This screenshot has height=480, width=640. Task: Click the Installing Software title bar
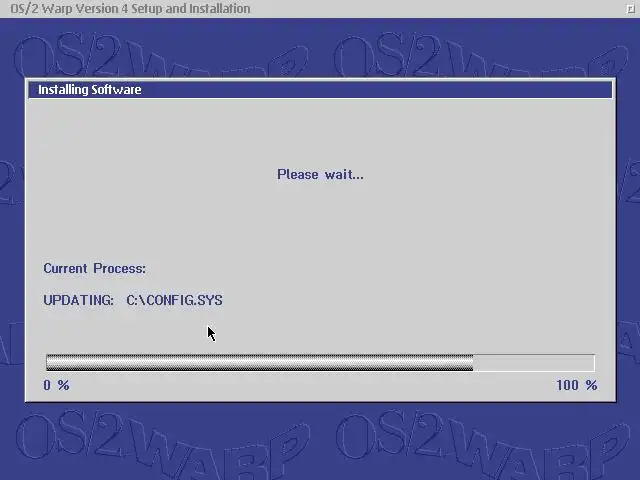click(x=320, y=90)
